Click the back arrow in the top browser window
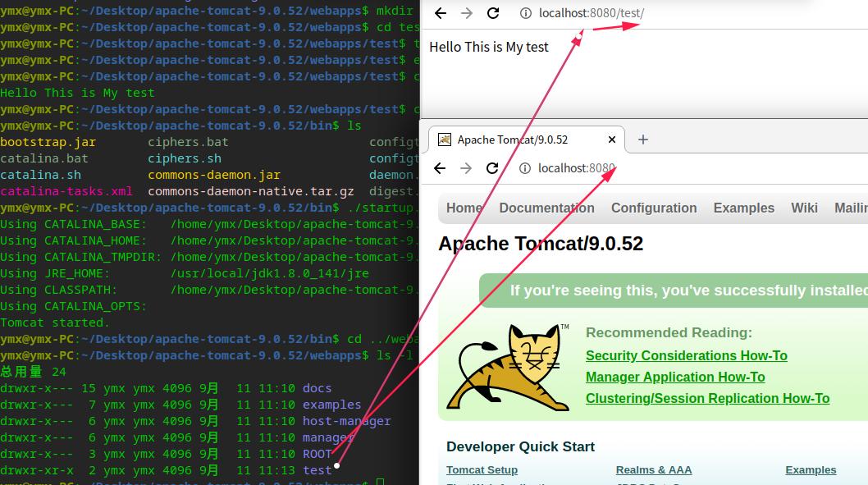Screen dimensions: 868x485 pos(440,14)
